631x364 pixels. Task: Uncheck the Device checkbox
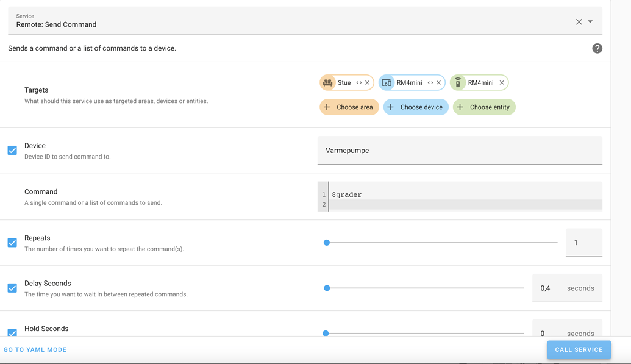12,150
